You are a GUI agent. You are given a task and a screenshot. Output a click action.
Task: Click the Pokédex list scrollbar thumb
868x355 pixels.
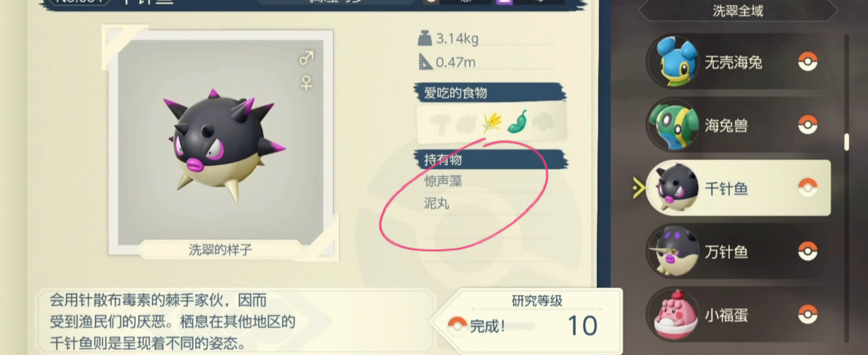pos(847,142)
